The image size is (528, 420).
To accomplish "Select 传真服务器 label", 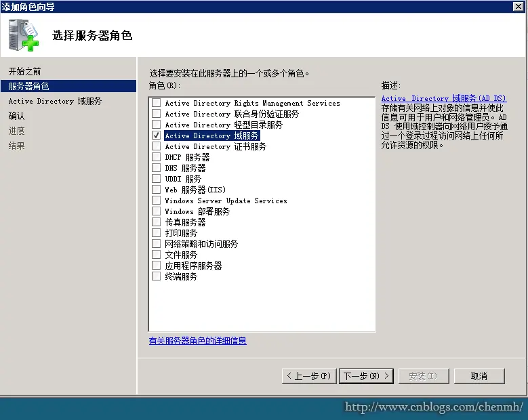I will (185, 222).
